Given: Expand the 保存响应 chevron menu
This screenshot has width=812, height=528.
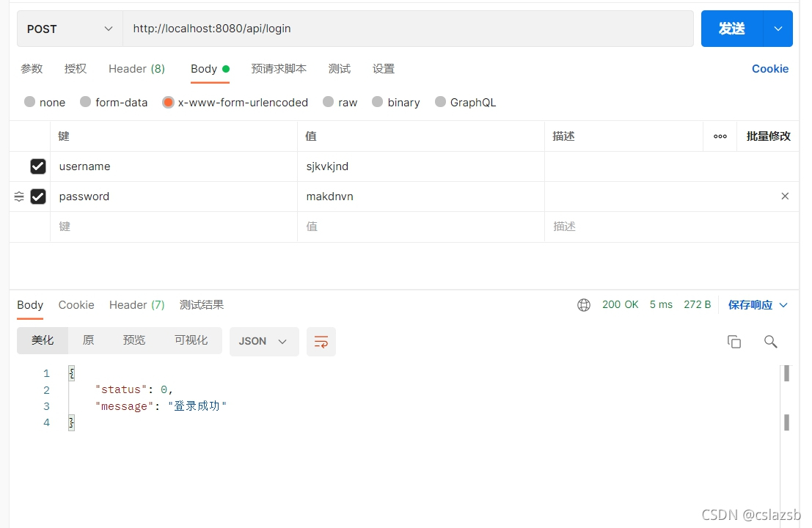Looking at the screenshot, I should [x=783, y=305].
